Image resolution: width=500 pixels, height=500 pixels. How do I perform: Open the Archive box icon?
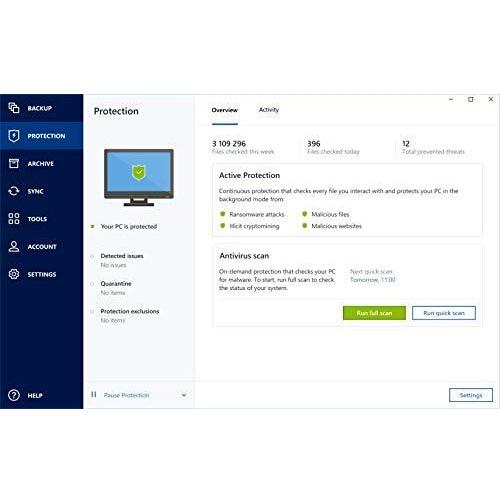(x=14, y=163)
